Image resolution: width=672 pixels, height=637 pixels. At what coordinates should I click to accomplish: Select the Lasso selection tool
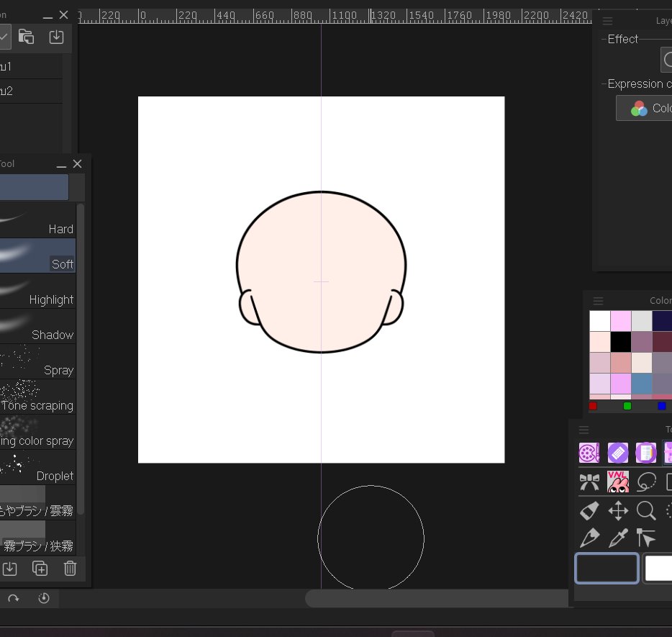[646, 482]
